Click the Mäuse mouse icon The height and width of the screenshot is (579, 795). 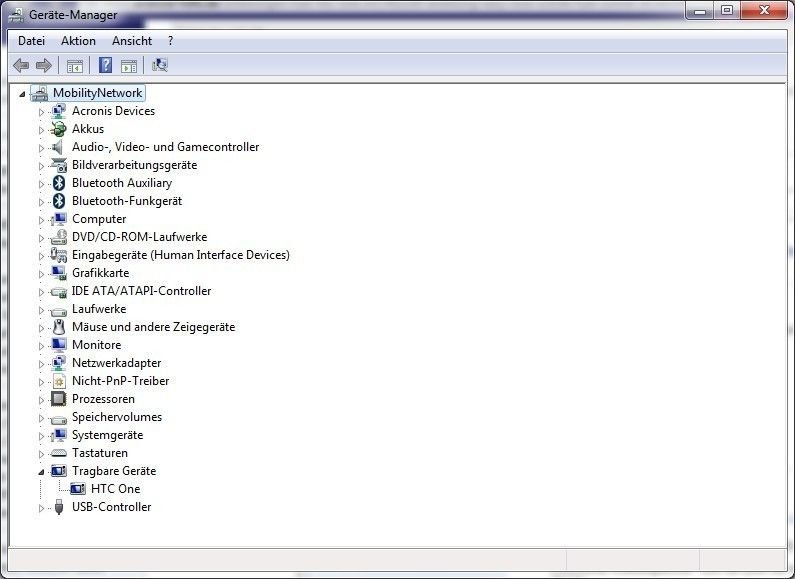(59, 327)
